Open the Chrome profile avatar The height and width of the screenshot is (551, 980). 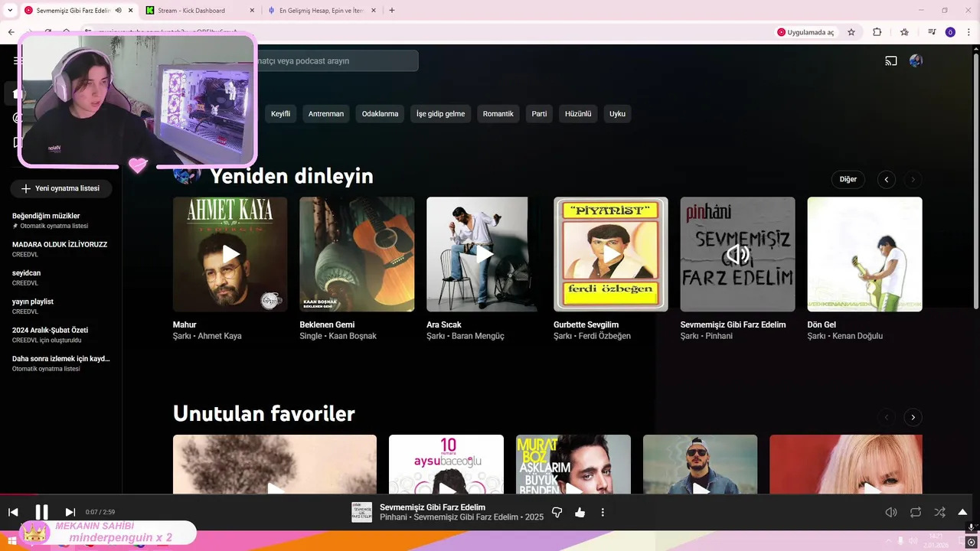click(950, 32)
